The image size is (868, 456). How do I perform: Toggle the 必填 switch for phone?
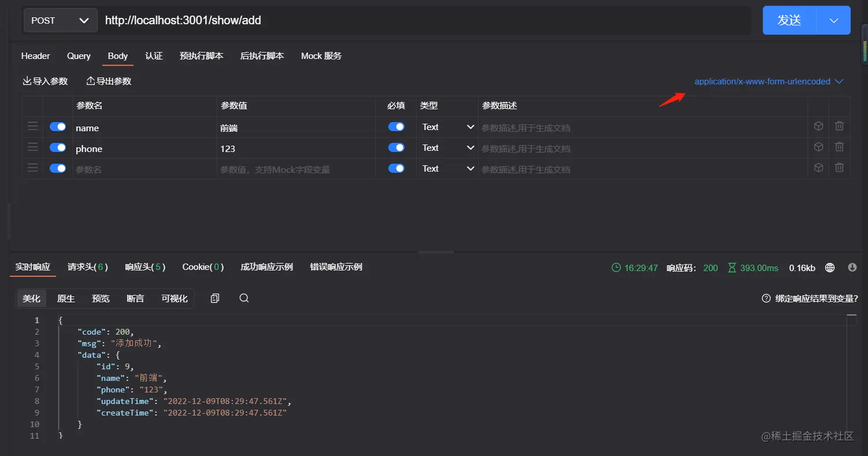(x=396, y=148)
